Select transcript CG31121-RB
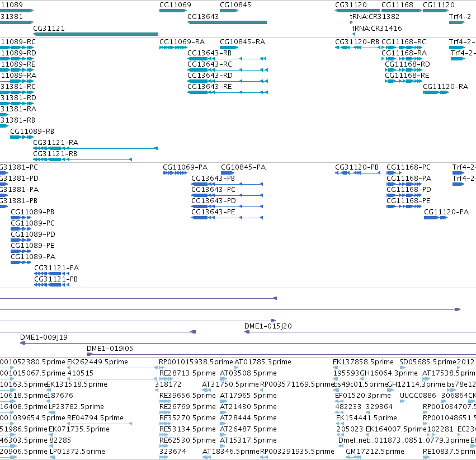 [x=55, y=154]
